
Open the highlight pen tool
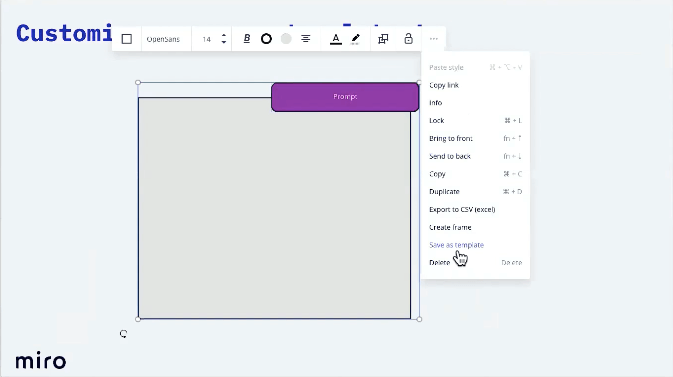pos(355,39)
